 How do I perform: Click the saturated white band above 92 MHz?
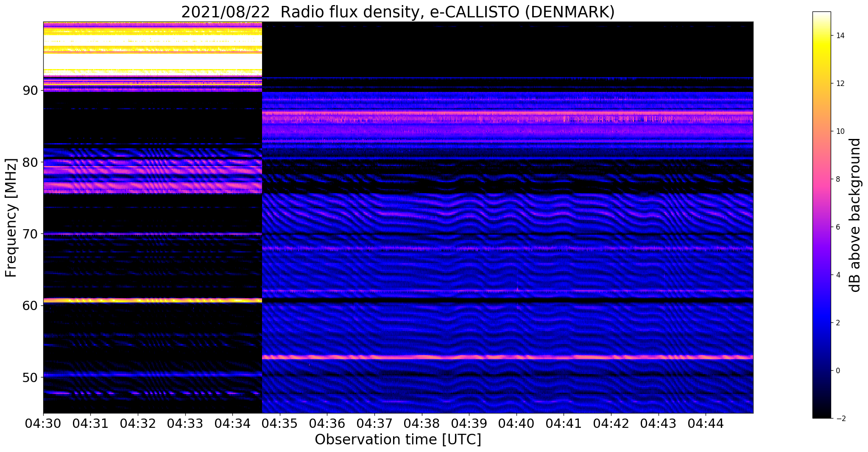click(x=153, y=62)
